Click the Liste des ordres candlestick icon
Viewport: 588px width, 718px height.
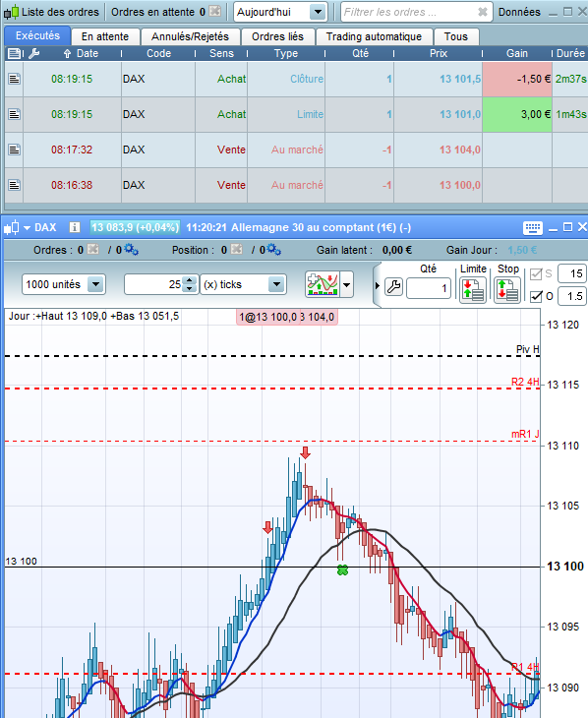(11, 12)
